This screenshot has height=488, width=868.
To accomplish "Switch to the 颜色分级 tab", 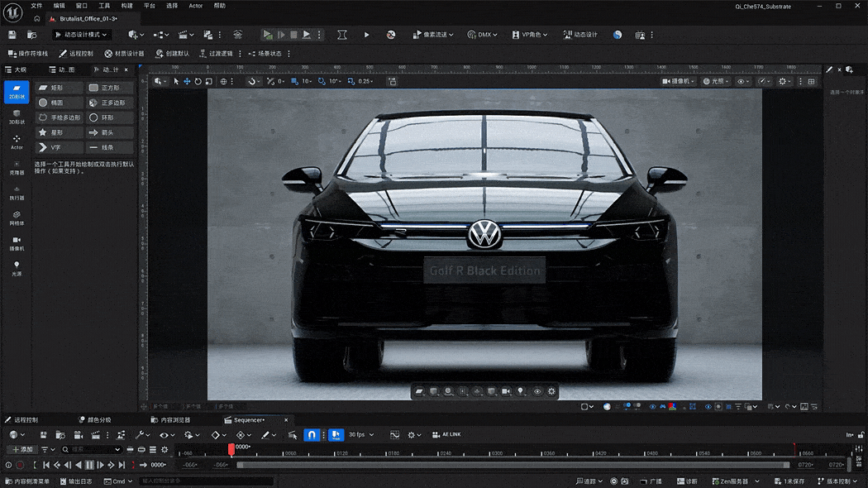I will coord(95,420).
